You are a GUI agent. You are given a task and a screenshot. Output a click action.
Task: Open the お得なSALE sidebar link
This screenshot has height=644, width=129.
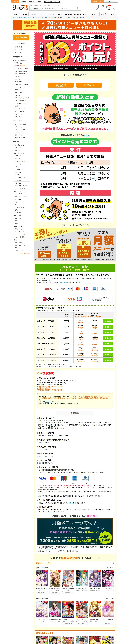(18, 79)
